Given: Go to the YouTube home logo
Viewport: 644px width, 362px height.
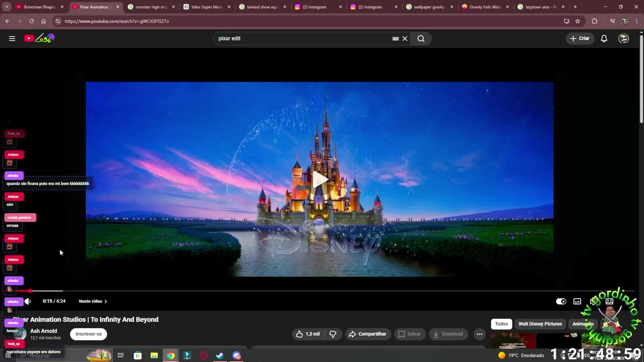Looking at the screenshot, I should [39, 38].
